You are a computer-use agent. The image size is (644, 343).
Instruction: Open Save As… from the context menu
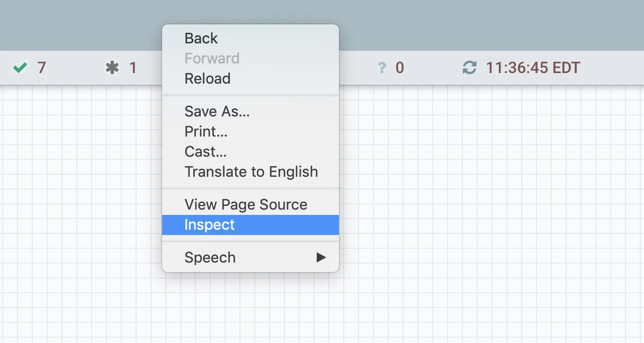251,111
